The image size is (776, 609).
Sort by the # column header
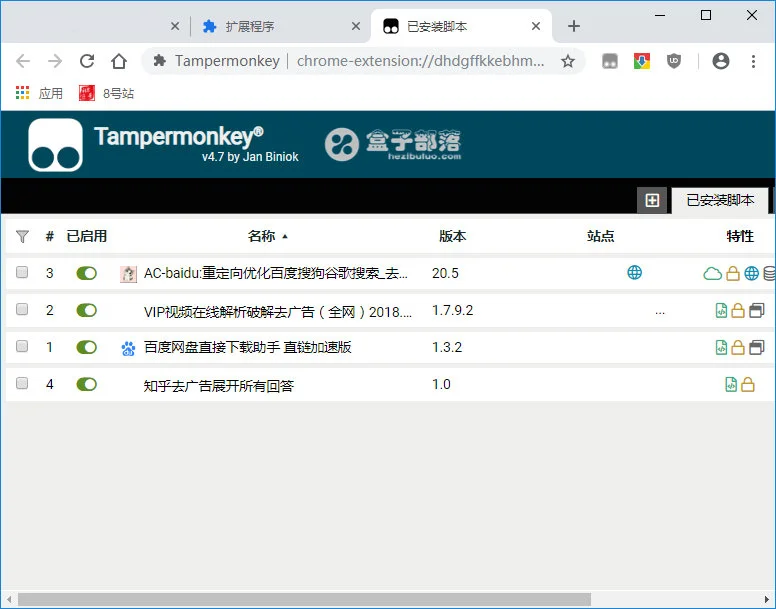(x=49, y=236)
